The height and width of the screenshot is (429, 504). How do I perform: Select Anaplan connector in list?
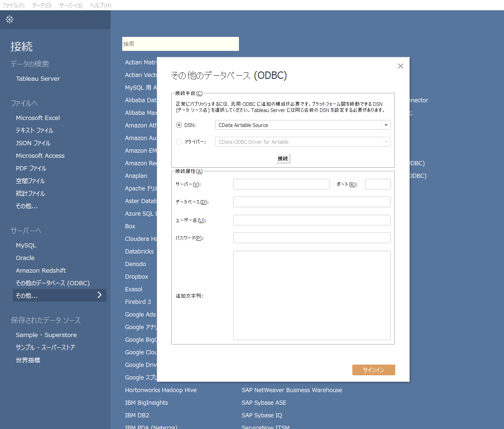point(136,176)
